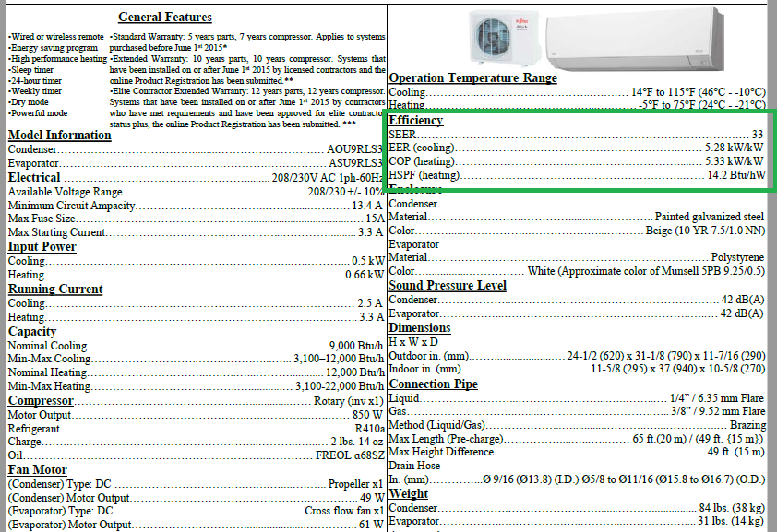Click the indoor wall-mounted evaporator unit image
Image resolution: width=777 pixels, height=532 pixels.
pos(635,40)
